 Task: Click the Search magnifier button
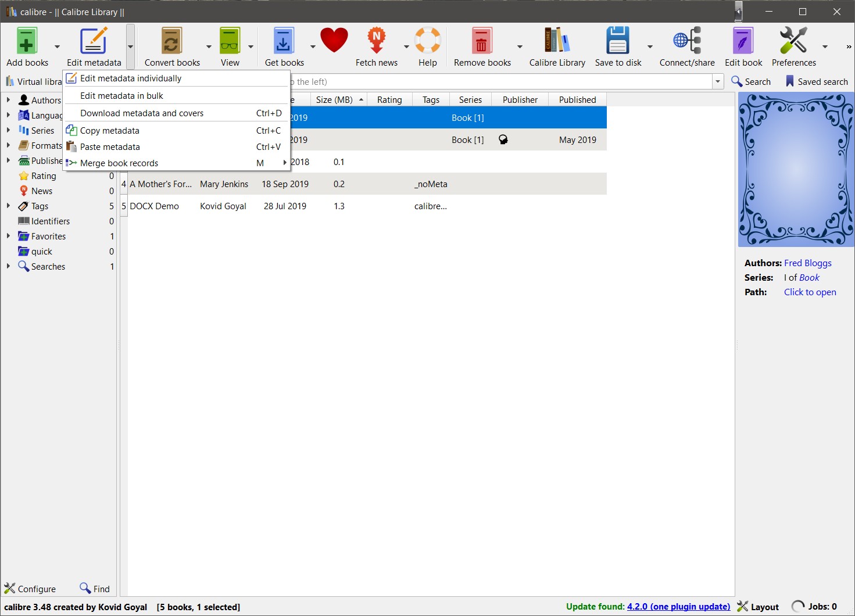click(751, 81)
